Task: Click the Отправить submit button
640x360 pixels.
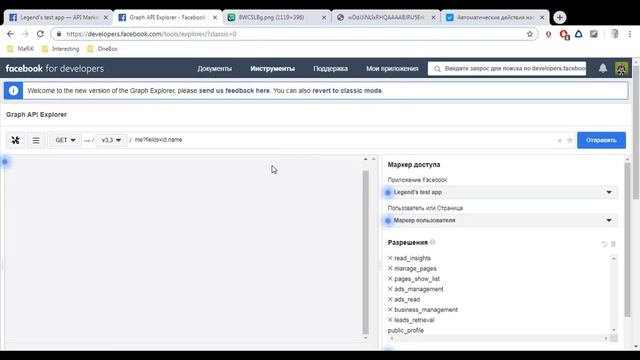Action: click(601, 140)
